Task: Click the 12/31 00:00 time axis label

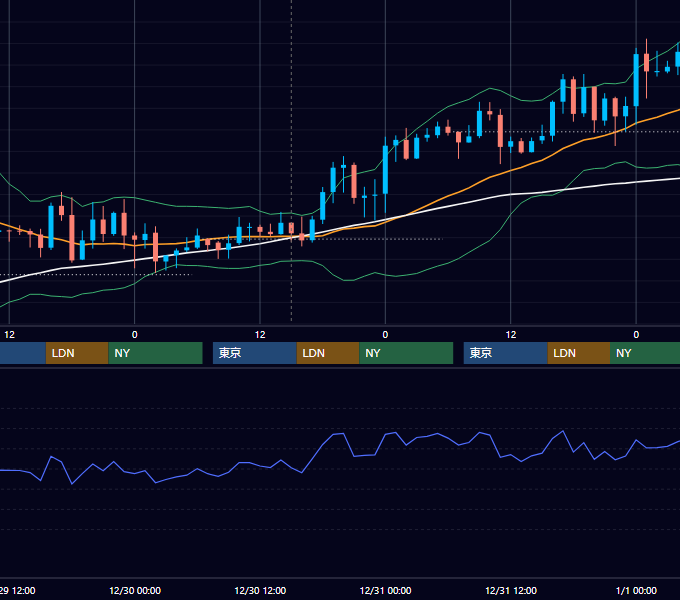Action: point(386,590)
